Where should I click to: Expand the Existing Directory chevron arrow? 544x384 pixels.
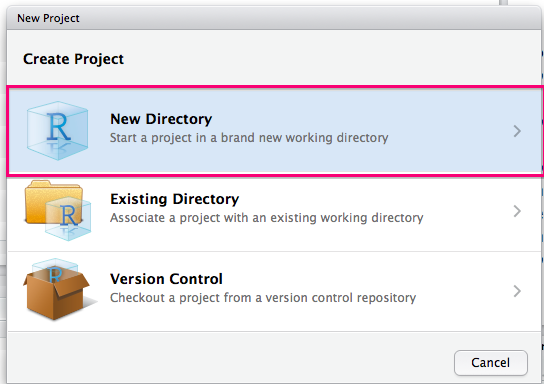(517, 211)
